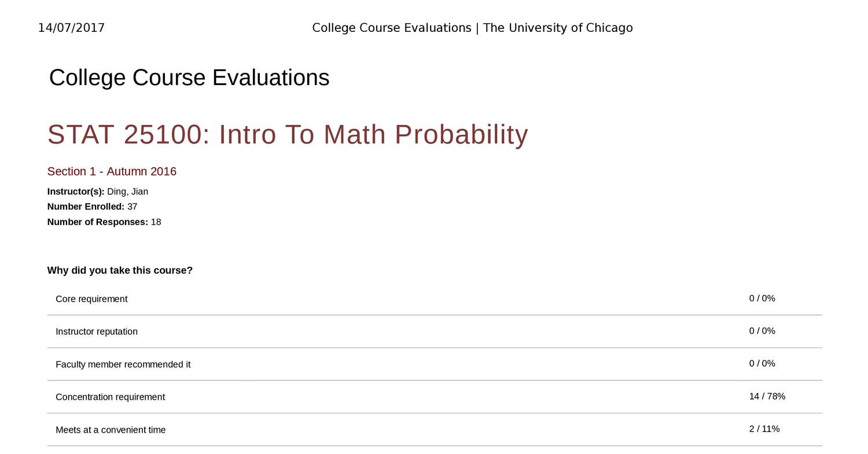Screen dimensions: 868x454
Task: Click the 0 / 0% value for Faculty member recommended
Action: [x=762, y=363]
